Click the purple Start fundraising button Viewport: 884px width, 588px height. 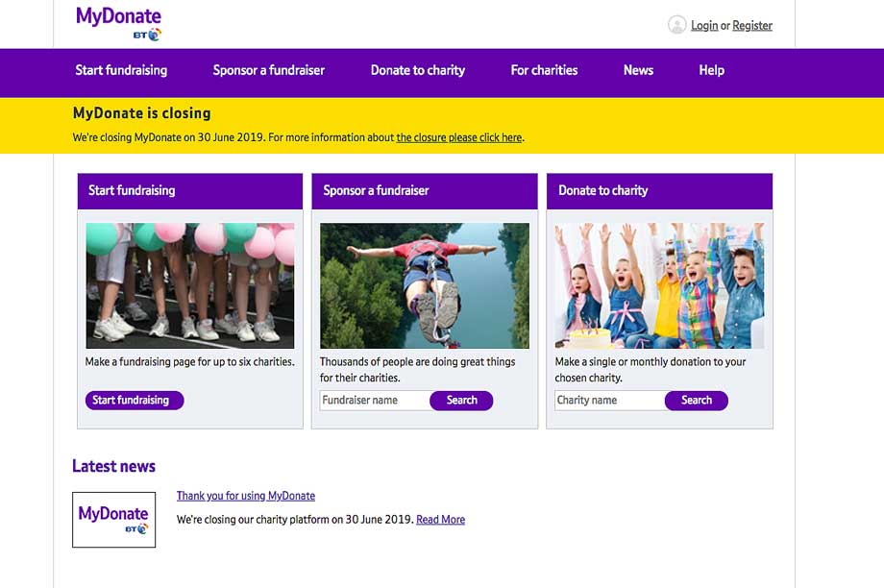(x=135, y=401)
